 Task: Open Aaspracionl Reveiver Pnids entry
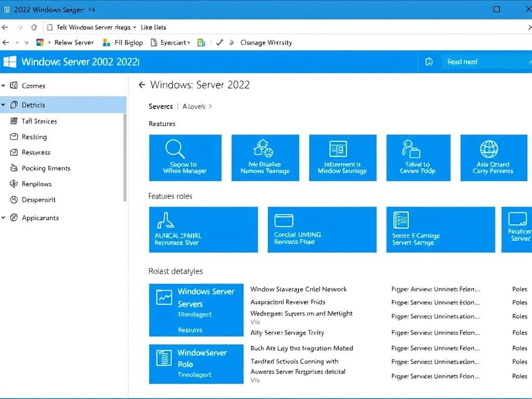(x=288, y=302)
